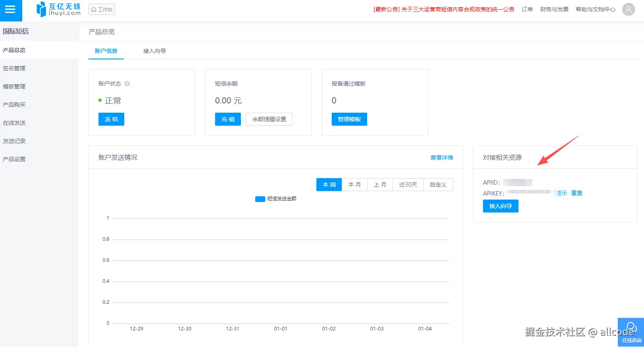
Task: Toggle the 短信发送金额 legend swatch
Action: (x=260, y=199)
